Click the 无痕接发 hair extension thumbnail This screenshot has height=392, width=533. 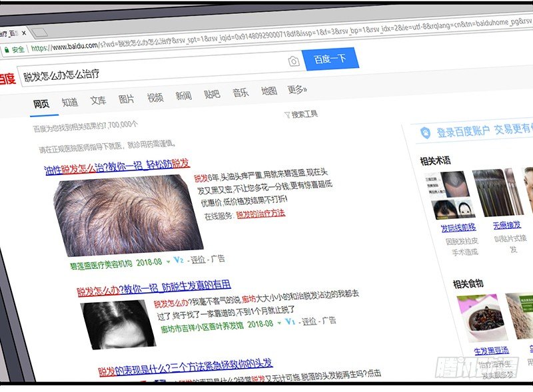(498, 192)
